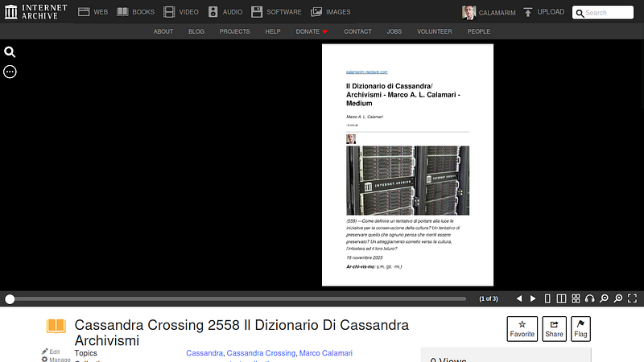Click the user avatar picture

(x=469, y=13)
